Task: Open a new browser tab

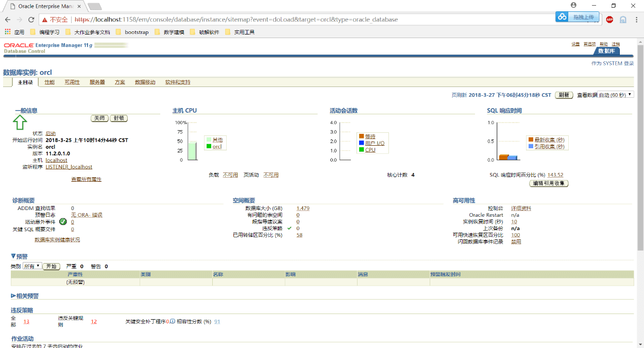Action: (x=94, y=6)
